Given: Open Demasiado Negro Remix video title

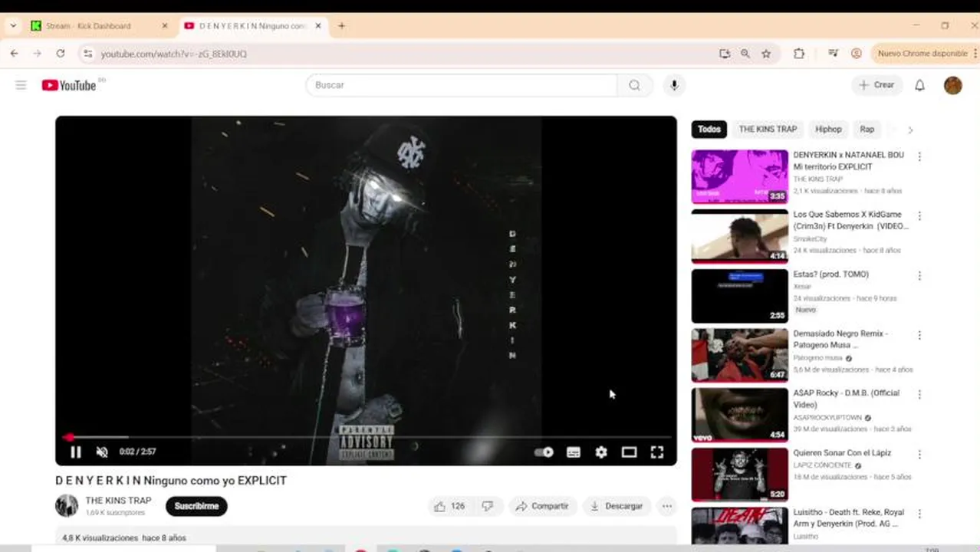Looking at the screenshot, I should (840, 340).
